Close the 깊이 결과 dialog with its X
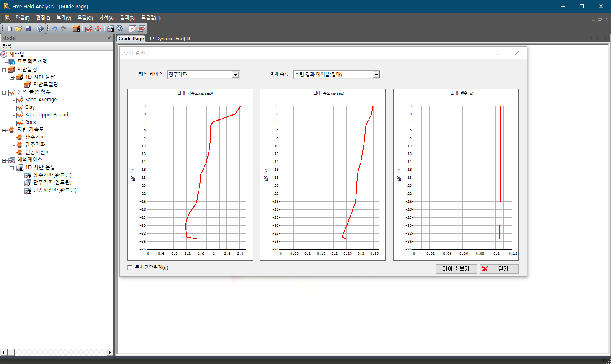Image resolution: width=611 pixels, height=364 pixels. click(x=517, y=53)
